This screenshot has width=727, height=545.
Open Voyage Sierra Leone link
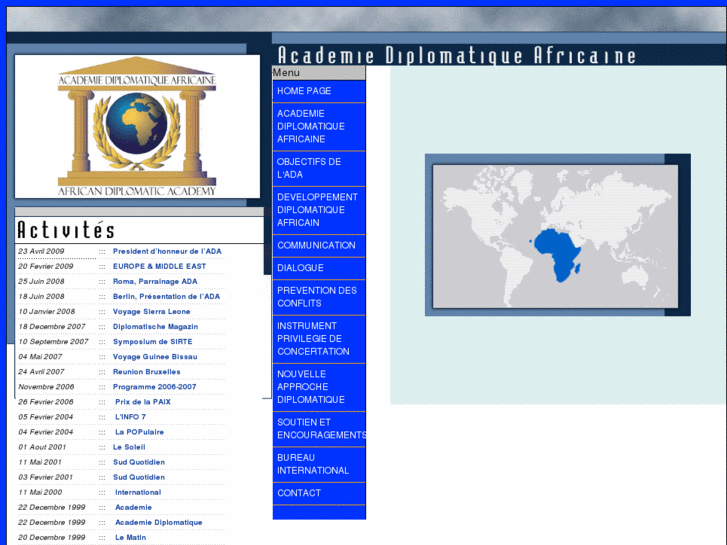[x=152, y=312]
